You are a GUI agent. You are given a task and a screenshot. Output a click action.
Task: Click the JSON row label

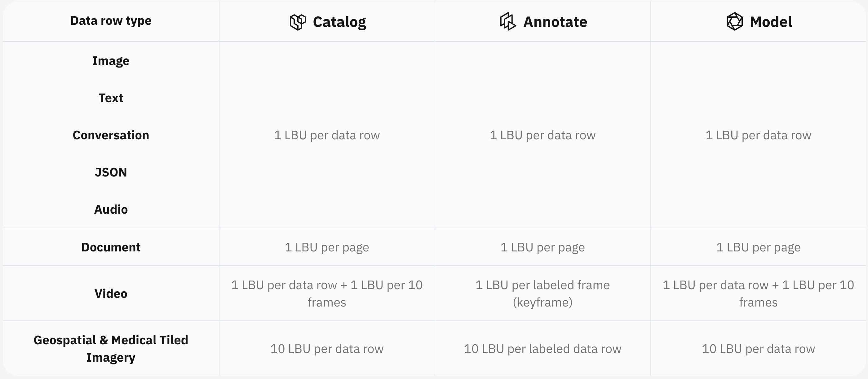111,172
